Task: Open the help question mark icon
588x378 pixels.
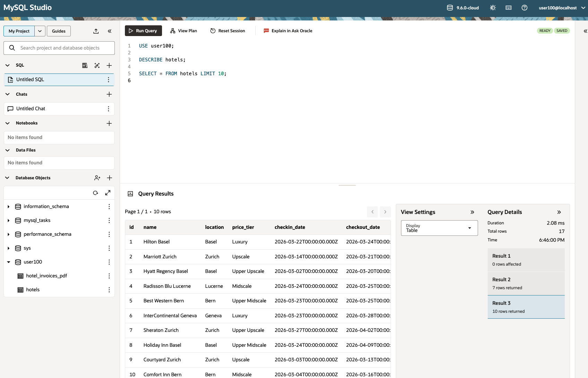Action: click(x=525, y=8)
